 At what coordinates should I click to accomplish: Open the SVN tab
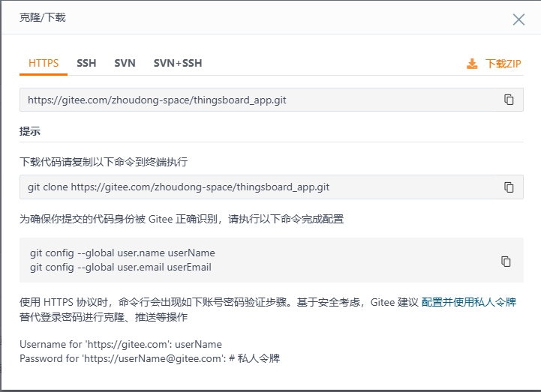pyautogui.click(x=125, y=63)
